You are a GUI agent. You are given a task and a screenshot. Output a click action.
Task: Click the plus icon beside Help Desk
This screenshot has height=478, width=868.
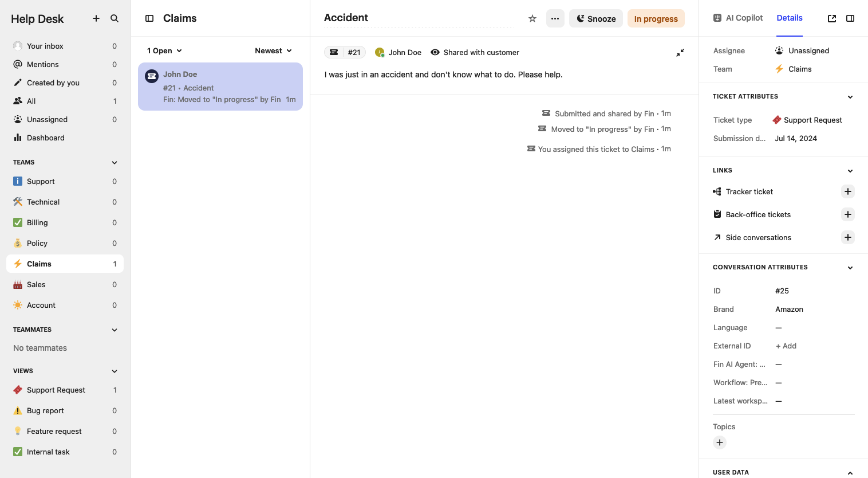(x=96, y=18)
